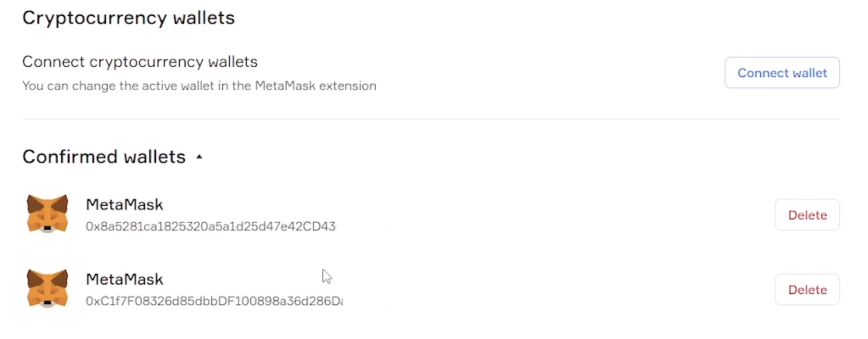
Task: Click fox logo beside the 0x8a5281 address
Action: (47, 213)
